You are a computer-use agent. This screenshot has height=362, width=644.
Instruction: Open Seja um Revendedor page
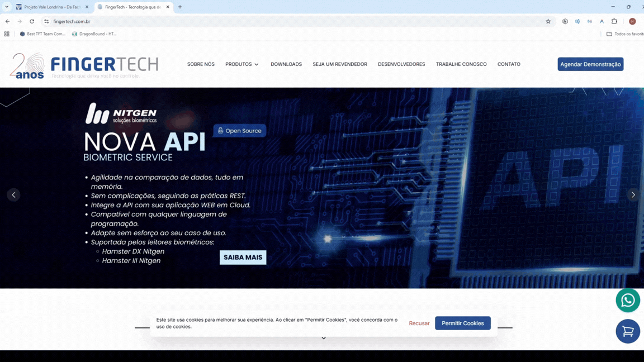click(x=340, y=64)
